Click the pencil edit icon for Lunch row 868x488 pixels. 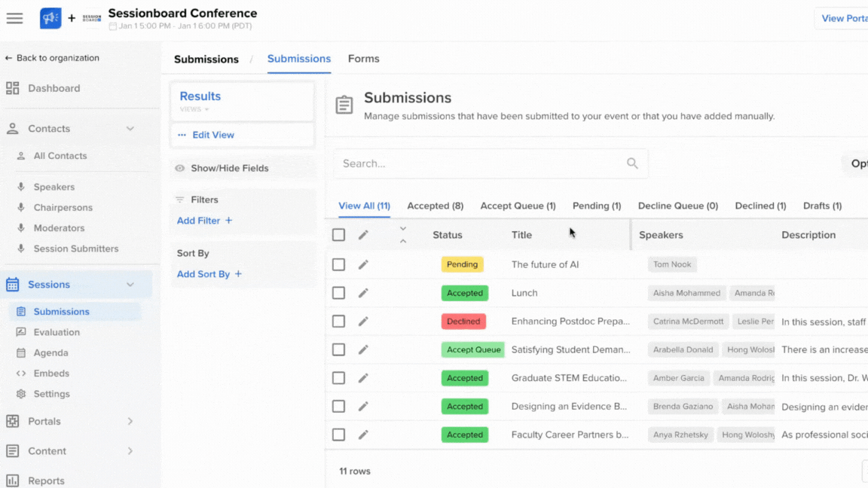point(363,293)
